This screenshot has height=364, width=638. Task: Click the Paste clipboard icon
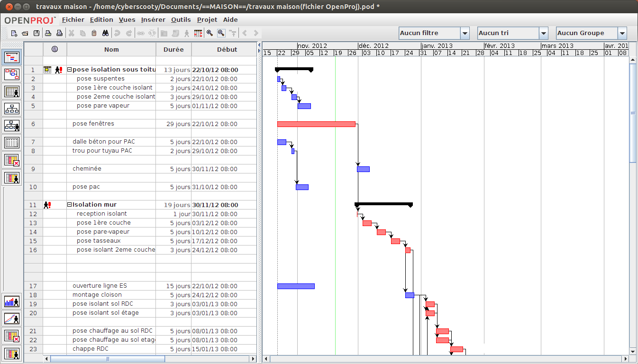pyautogui.click(x=94, y=33)
